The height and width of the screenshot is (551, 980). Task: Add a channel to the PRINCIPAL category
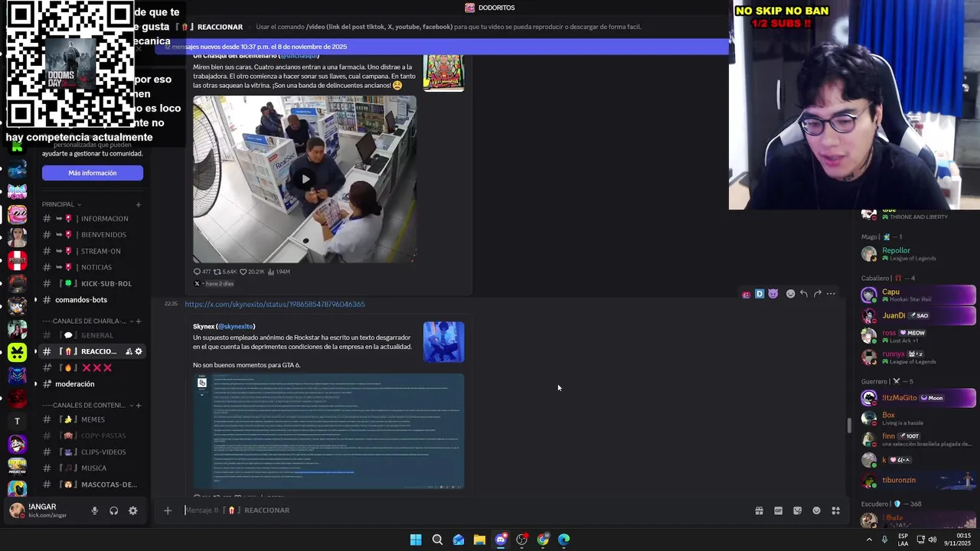[139, 204]
